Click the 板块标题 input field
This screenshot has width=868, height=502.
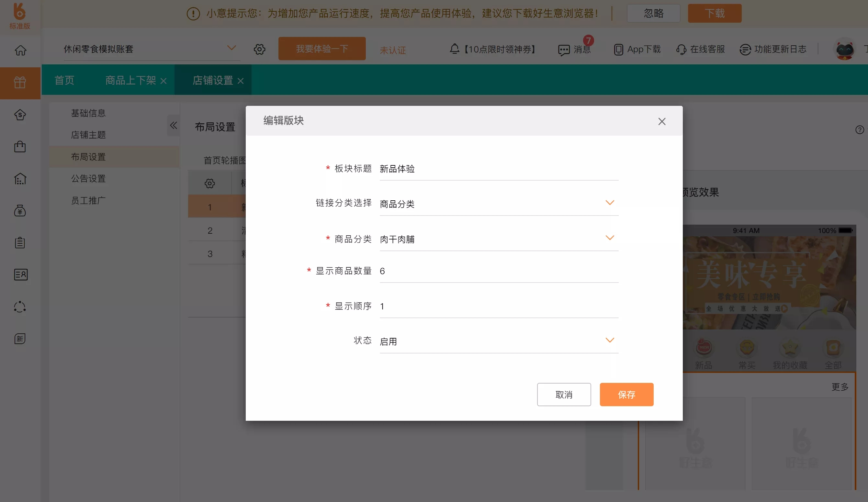[x=499, y=169]
